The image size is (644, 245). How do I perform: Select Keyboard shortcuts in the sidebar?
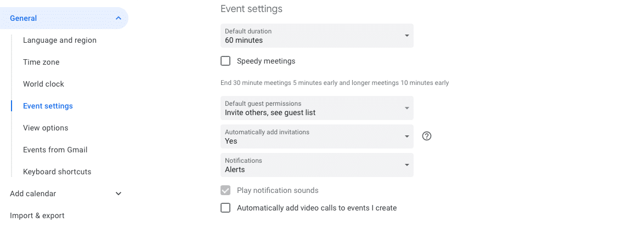tap(57, 172)
